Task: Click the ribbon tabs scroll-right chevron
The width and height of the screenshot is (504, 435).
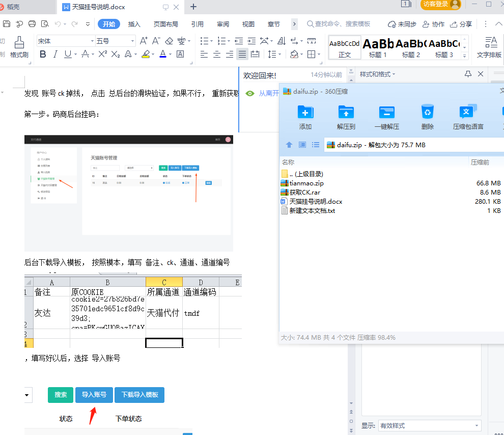Action: 294,24
